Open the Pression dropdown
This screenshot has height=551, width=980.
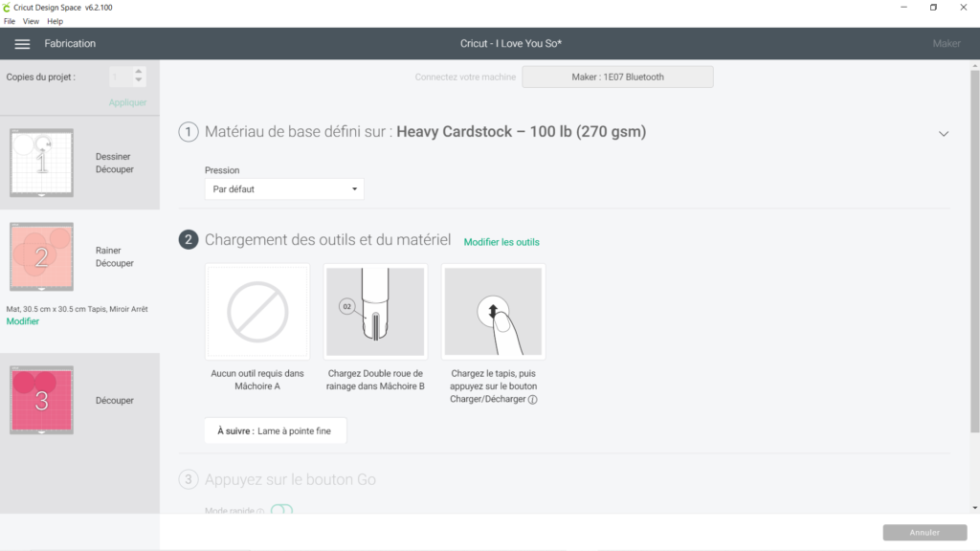[284, 189]
